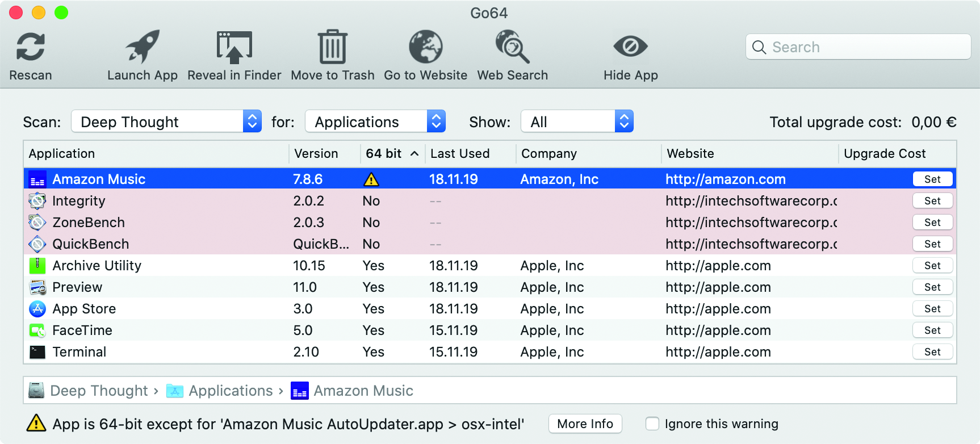Click the Move to Trash icon
Viewport: 980px width, 444px height.
coord(332,47)
